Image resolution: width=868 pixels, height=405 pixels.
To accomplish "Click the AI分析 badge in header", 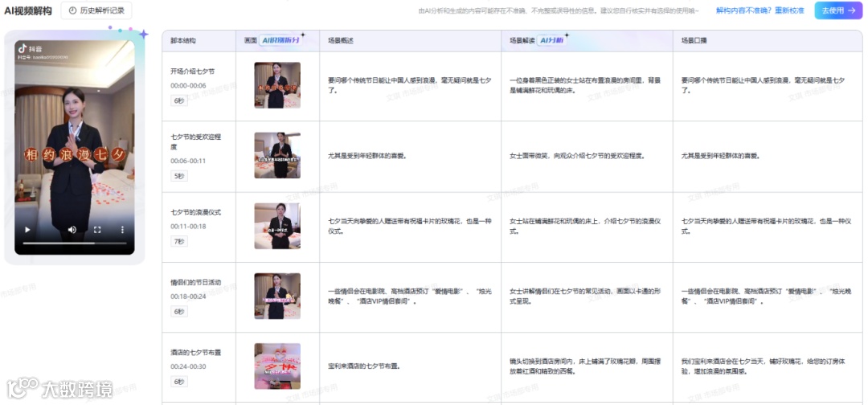I will click(551, 40).
